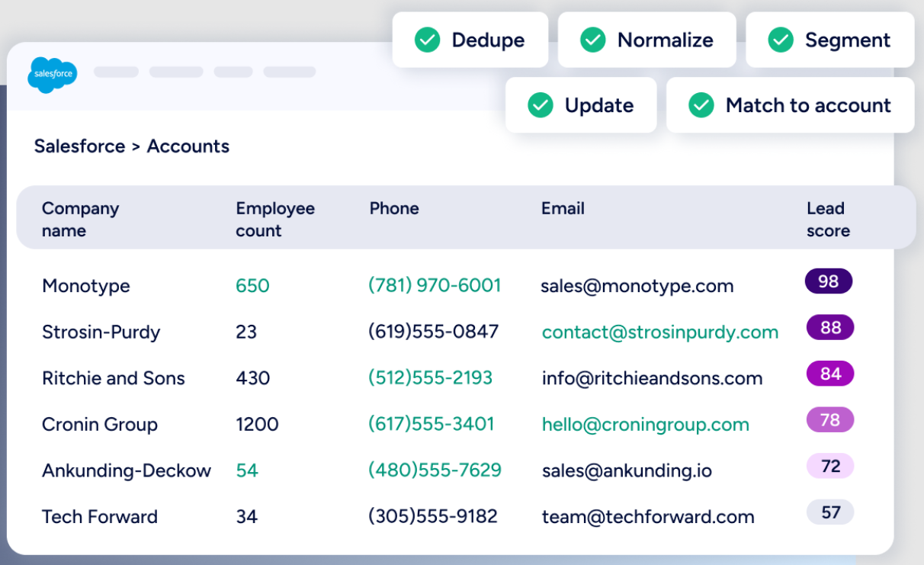Click employee count 650

pyautogui.click(x=252, y=286)
